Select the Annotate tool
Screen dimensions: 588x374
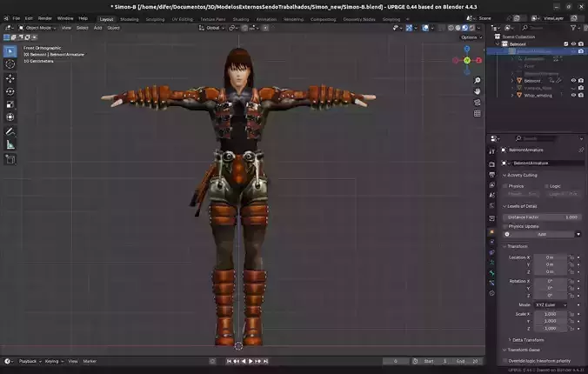point(10,131)
